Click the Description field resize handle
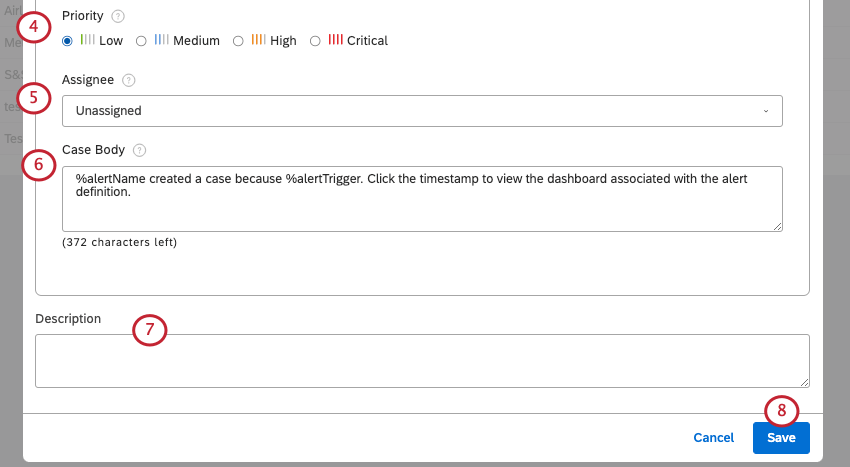Image resolution: width=850 pixels, height=467 pixels. tap(804, 382)
